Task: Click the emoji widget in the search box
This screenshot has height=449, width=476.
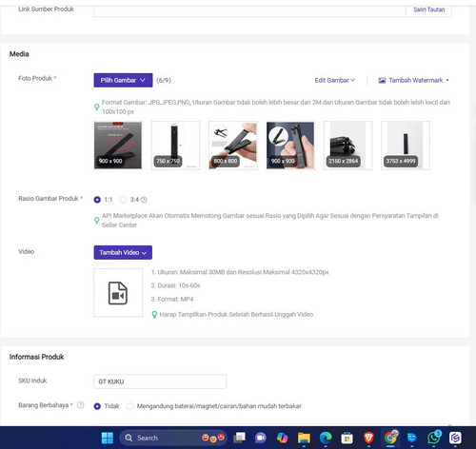Action: (x=213, y=438)
